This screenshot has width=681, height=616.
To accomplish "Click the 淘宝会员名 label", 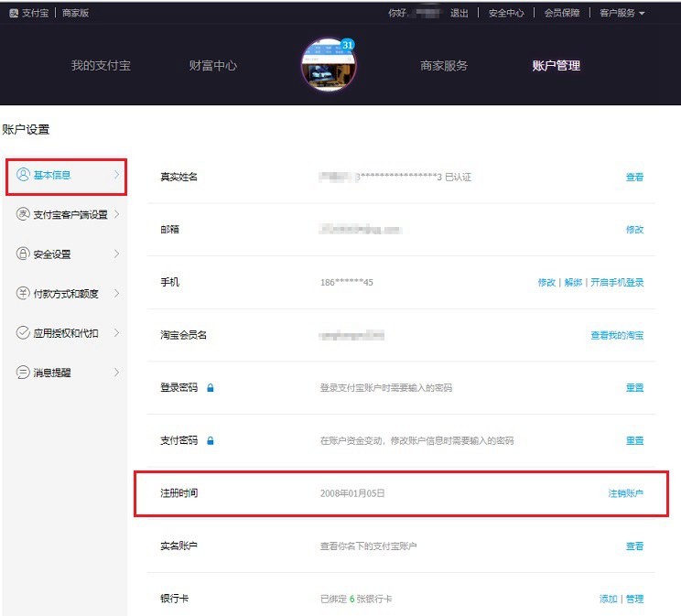I will [x=183, y=335].
